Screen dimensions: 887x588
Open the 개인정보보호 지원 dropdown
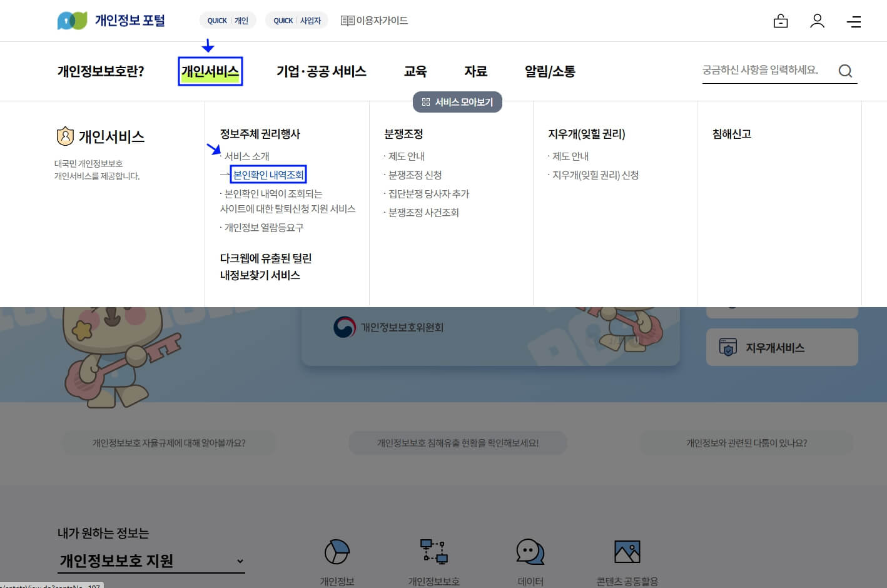click(150, 560)
